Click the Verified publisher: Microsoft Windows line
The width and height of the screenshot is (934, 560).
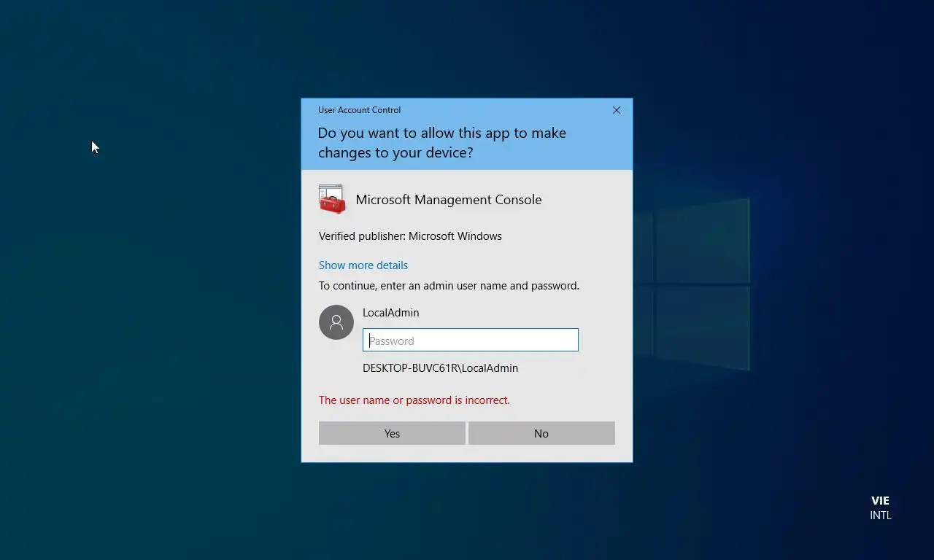click(410, 236)
